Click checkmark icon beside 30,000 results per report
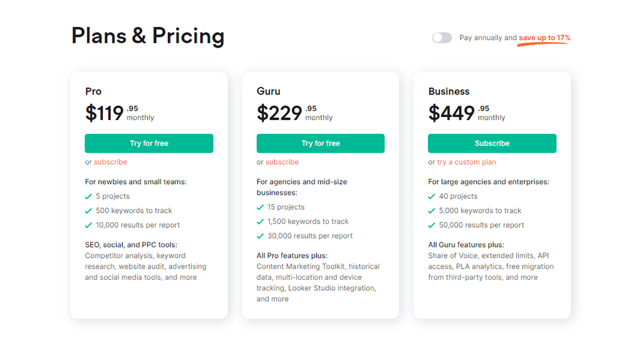 click(260, 236)
